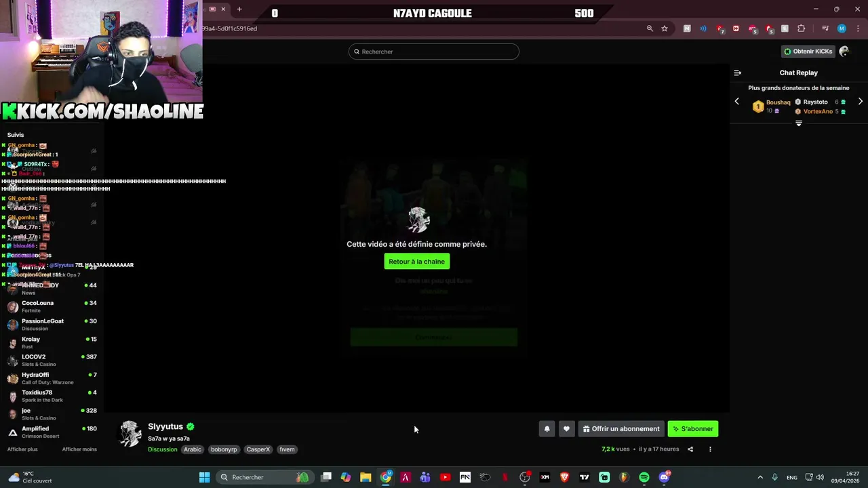Open Brave browser from the taskbar
The image size is (868, 488).
pyautogui.click(x=564, y=477)
